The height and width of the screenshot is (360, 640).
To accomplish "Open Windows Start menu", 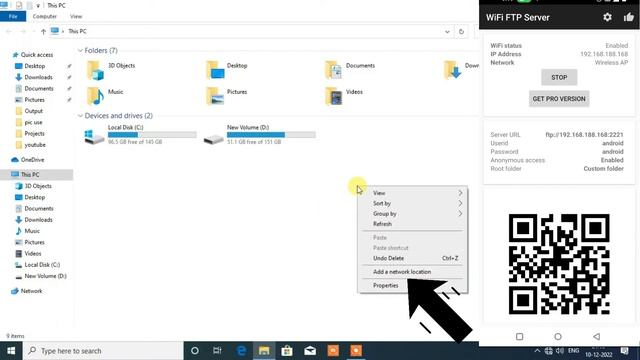I will pos(11,351).
